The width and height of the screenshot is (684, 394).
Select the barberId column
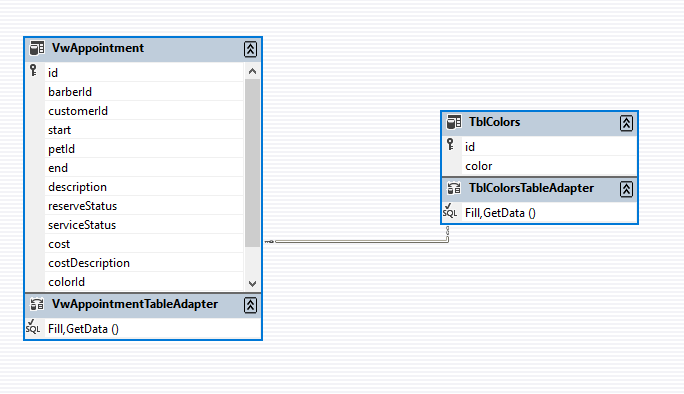click(144, 92)
